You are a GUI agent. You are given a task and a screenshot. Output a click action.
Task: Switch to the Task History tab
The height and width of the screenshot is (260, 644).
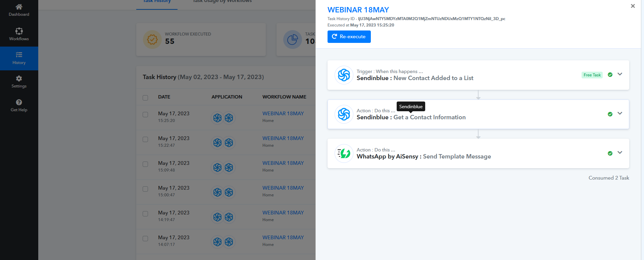(x=157, y=2)
